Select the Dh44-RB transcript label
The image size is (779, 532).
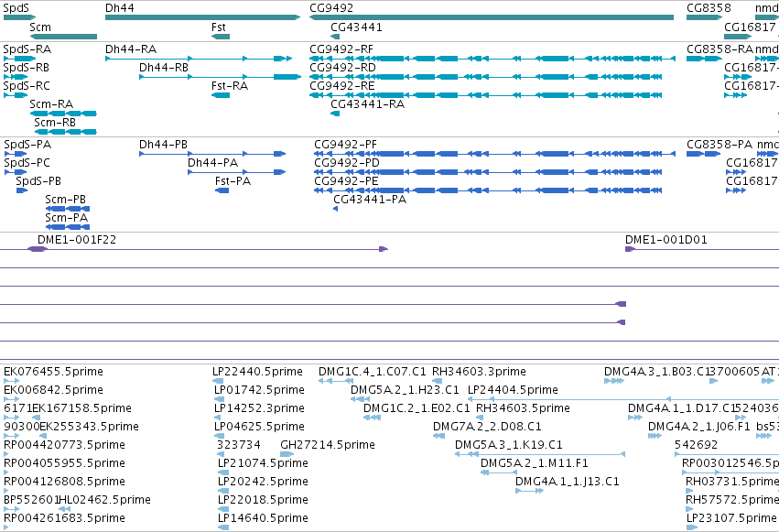(164, 68)
